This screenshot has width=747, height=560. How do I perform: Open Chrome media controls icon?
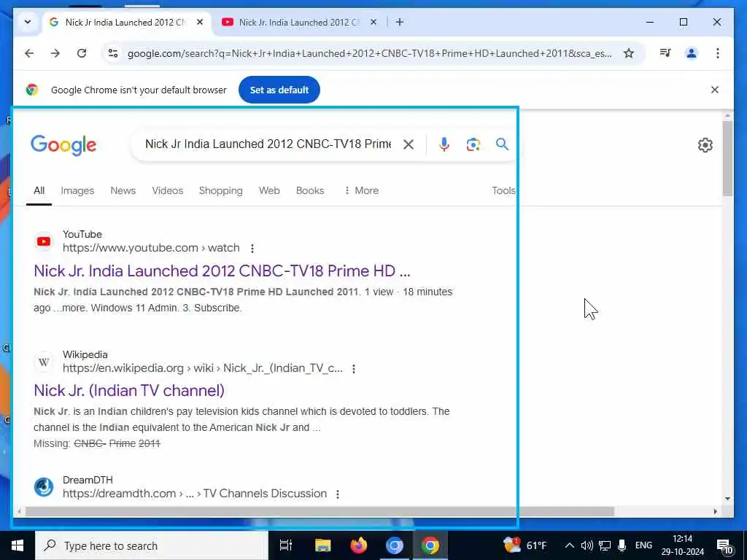[x=665, y=52]
